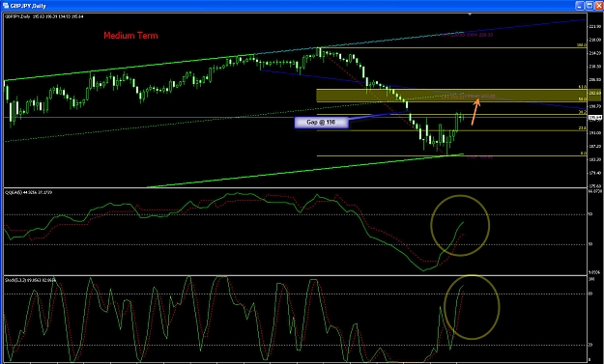
Task: Click the 20 level label in Stoch pane
Action: pos(590,345)
